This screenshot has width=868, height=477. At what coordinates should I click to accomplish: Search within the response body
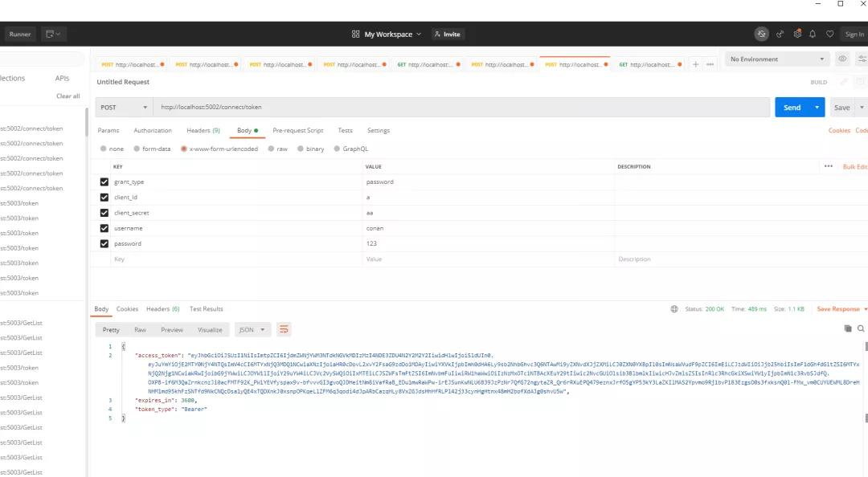coord(861,328)
